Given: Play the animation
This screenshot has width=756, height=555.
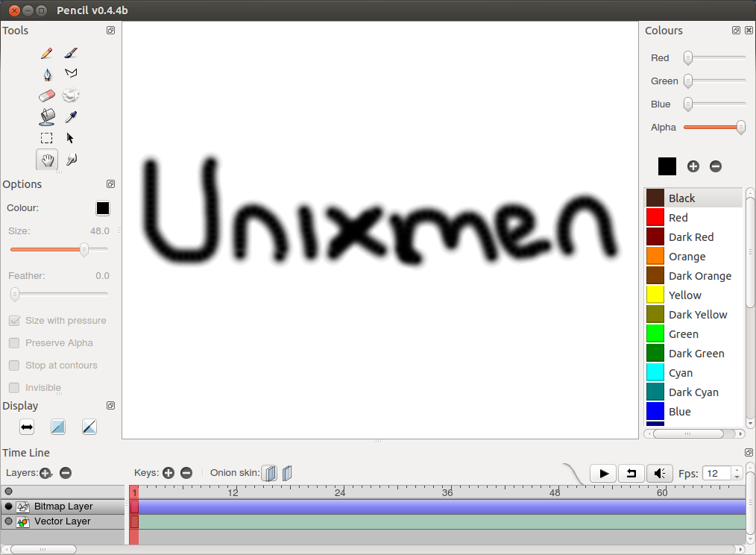Looking at the screenshot, I should pyautogui.click(x=603, y=474).
